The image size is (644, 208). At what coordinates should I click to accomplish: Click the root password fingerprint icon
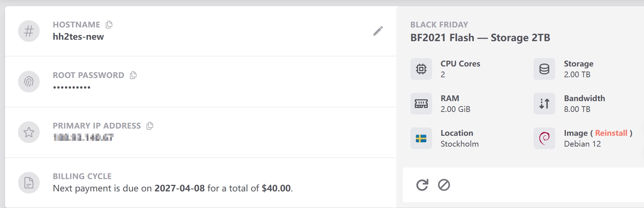coord(29,82)
